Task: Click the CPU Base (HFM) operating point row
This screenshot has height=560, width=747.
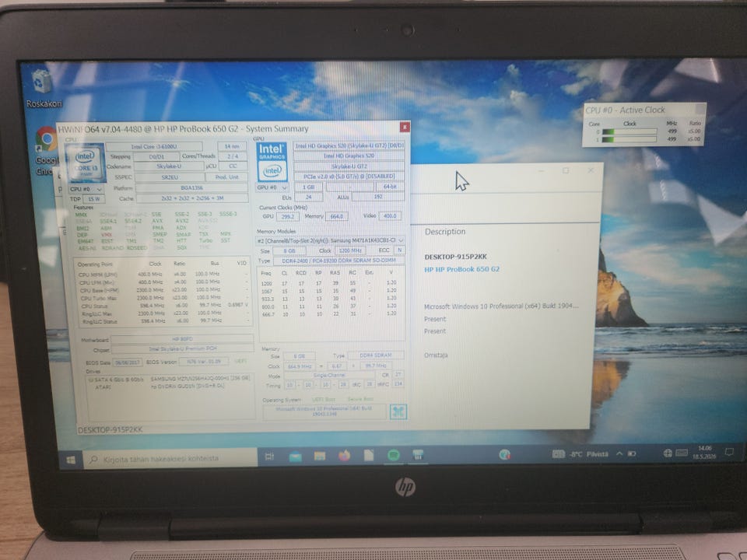Action: pyautogui.click(x=163, y=290)
